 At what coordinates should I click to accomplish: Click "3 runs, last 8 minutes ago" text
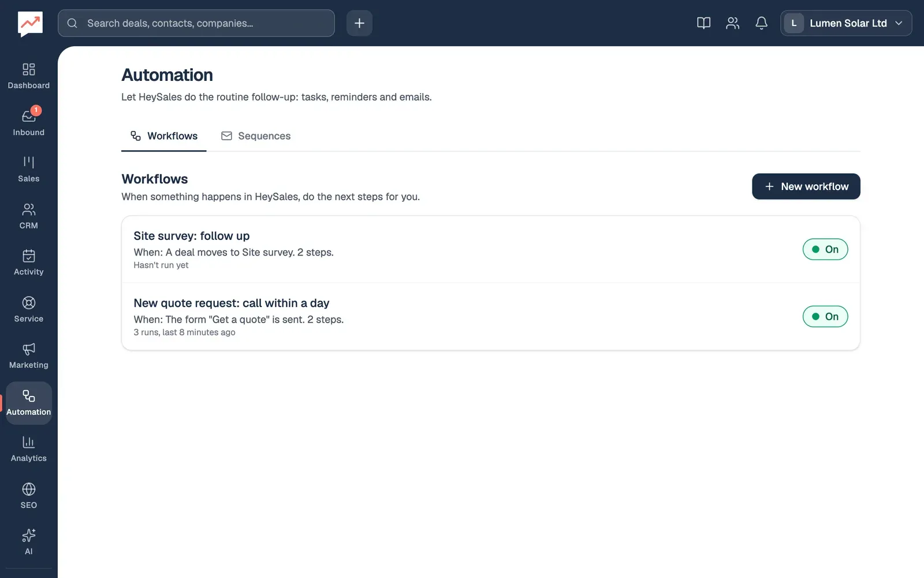tap(184, 332)
